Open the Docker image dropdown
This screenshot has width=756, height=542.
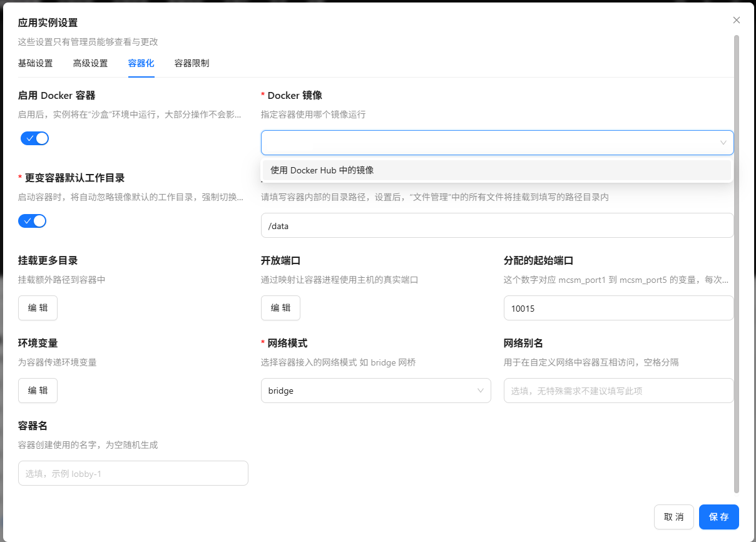[x=488, y=143]
